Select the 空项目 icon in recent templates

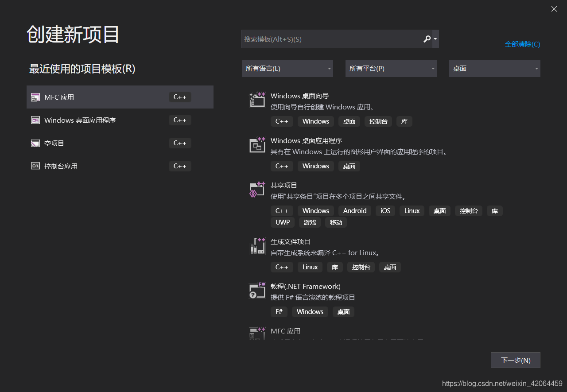point(35,143)
